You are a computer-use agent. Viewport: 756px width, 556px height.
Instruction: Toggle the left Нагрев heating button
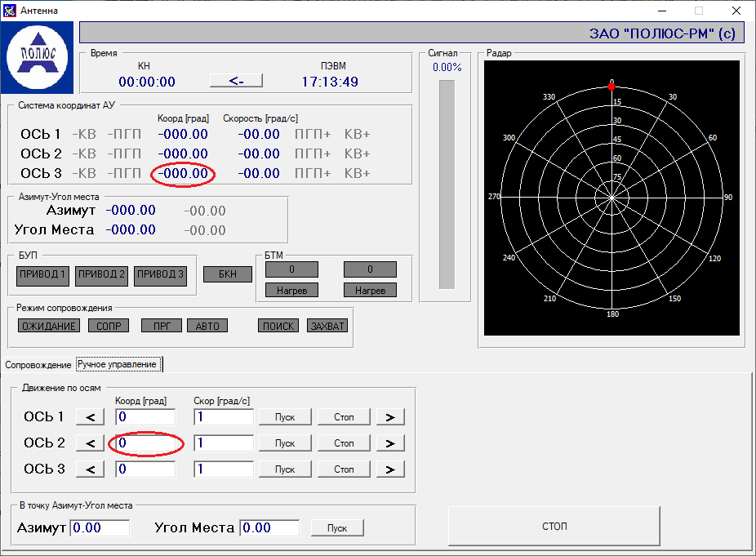coord(291,290)
